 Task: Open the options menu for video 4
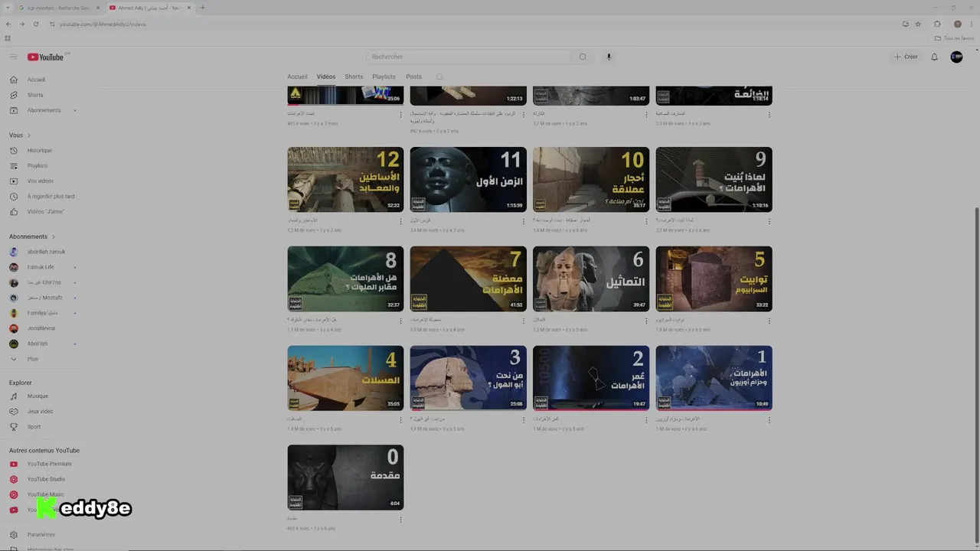pos(400,420)
